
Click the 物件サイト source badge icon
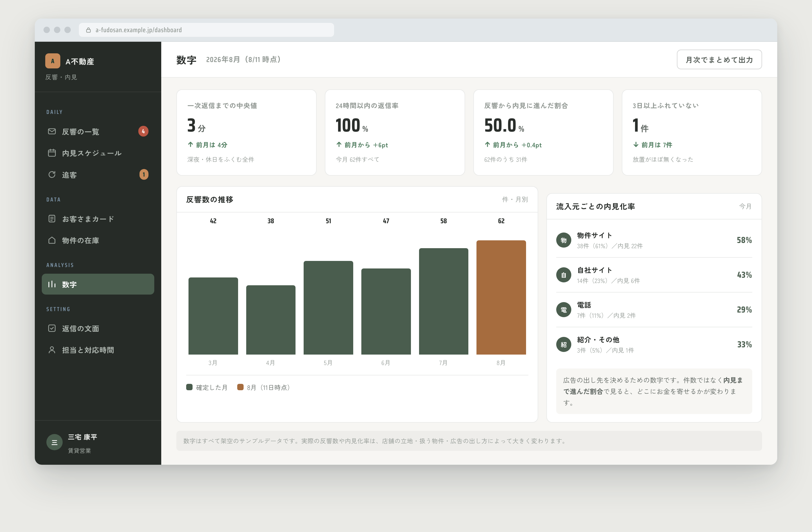click(x=564, y=240)
